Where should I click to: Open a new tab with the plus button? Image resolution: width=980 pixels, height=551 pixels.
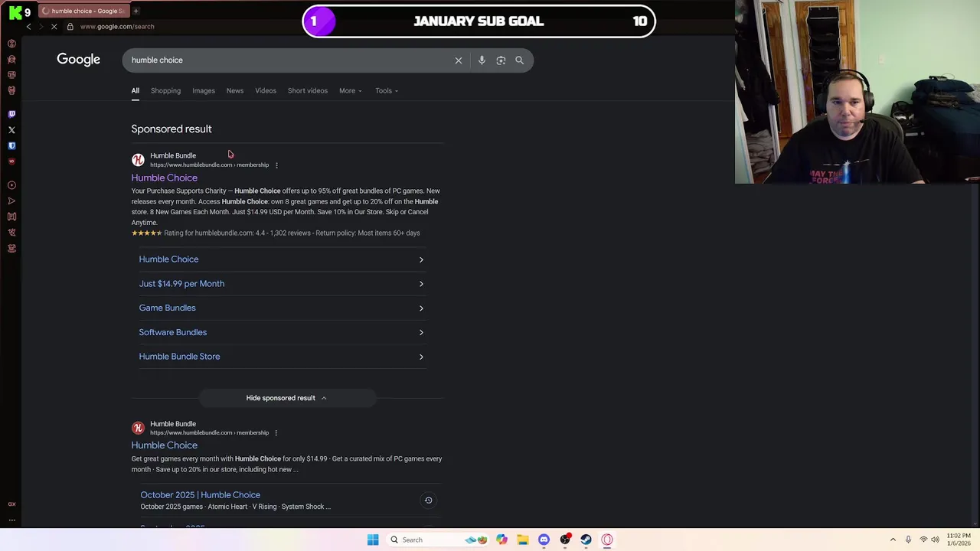(x=136, y=11)
